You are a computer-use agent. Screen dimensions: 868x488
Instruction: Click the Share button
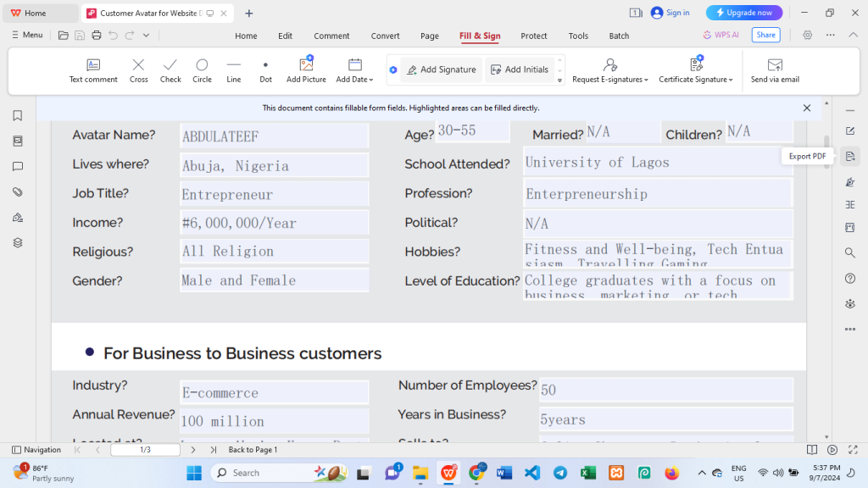pos(765,35)
